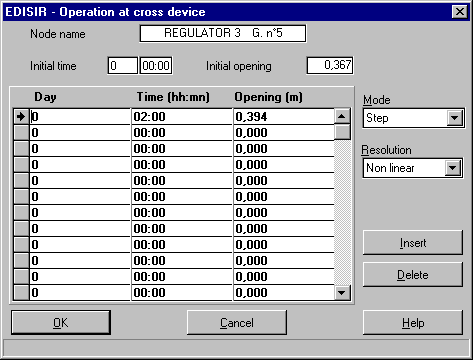Open Help for this dialog
Image resolution: width=473 pixels, height=360 pixels.
point(413,323)
